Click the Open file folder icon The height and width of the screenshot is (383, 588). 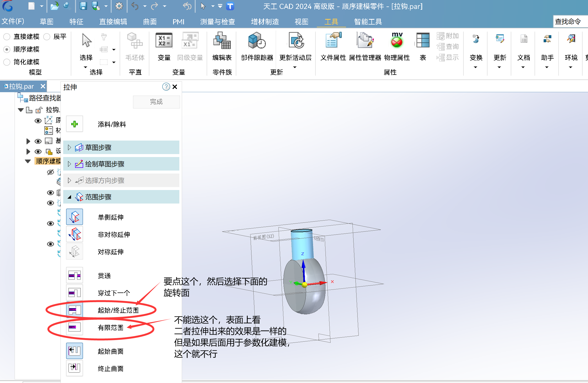55,6
